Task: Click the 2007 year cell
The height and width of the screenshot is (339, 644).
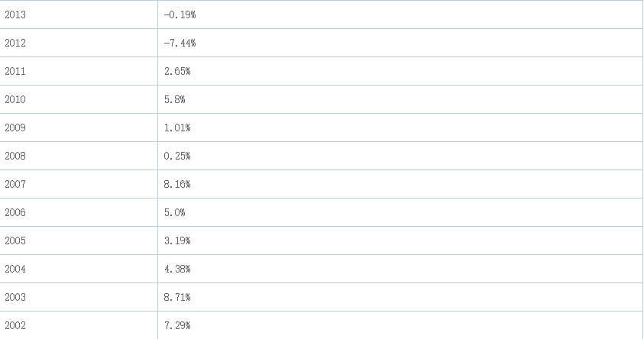Action: pyautogui.click(x=15, y=184)
